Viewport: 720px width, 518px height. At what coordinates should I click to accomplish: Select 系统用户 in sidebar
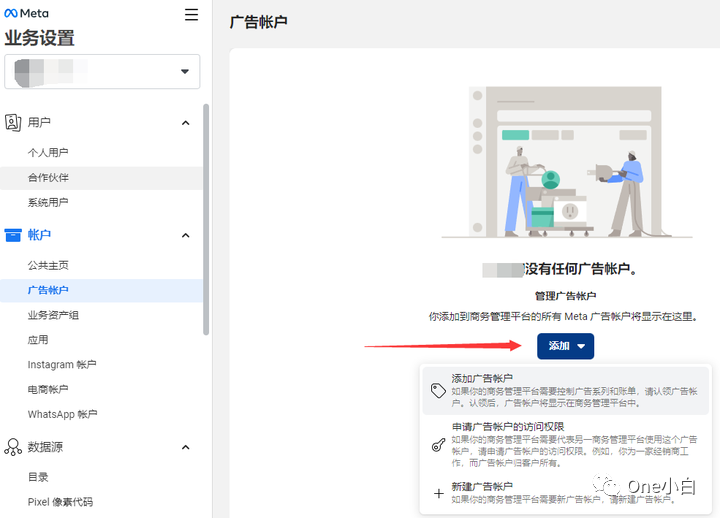[101, 203]
